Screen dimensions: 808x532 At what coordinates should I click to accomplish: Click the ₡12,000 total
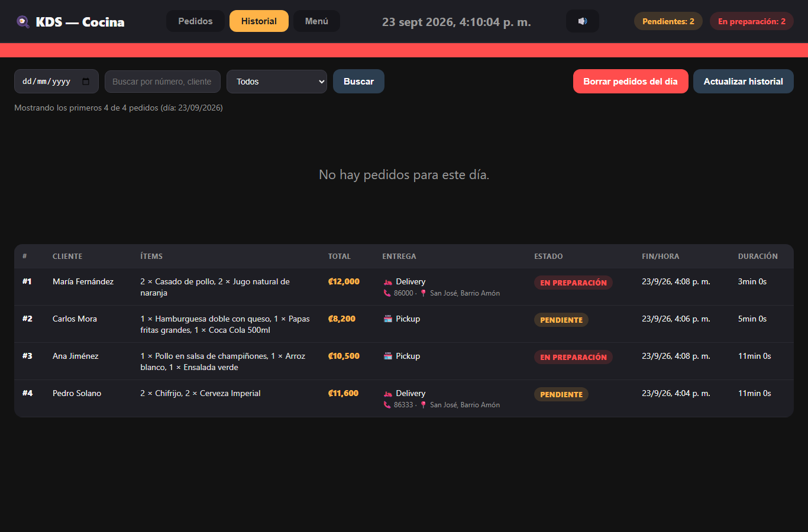344,281
